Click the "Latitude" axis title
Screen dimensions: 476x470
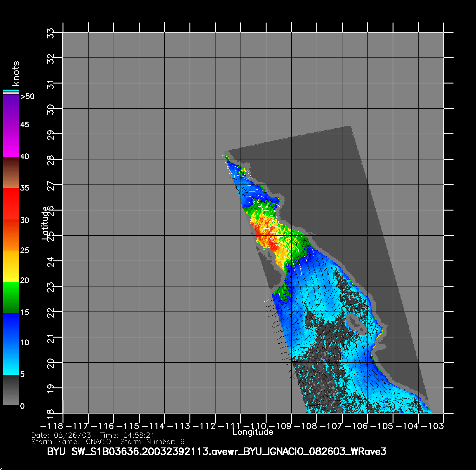tap(46, 223)
